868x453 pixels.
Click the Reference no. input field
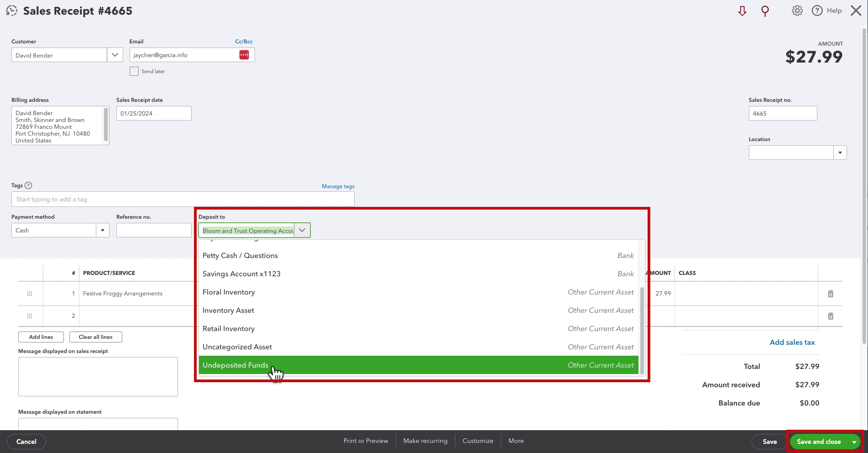point(154,230)
